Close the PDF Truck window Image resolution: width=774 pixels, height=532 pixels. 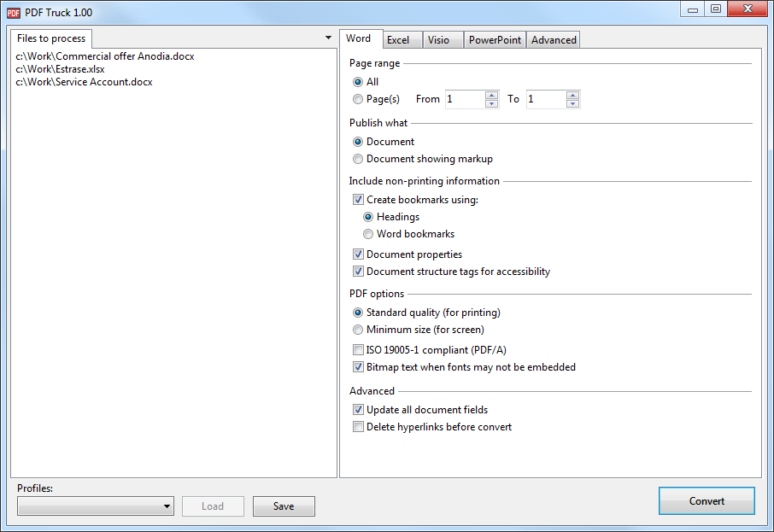748,9
